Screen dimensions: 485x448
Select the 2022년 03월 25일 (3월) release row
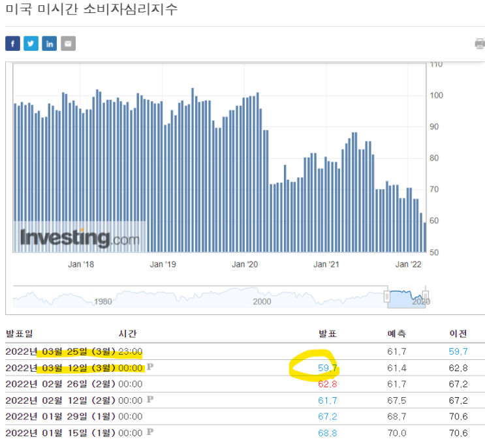(x=245, y=351)
